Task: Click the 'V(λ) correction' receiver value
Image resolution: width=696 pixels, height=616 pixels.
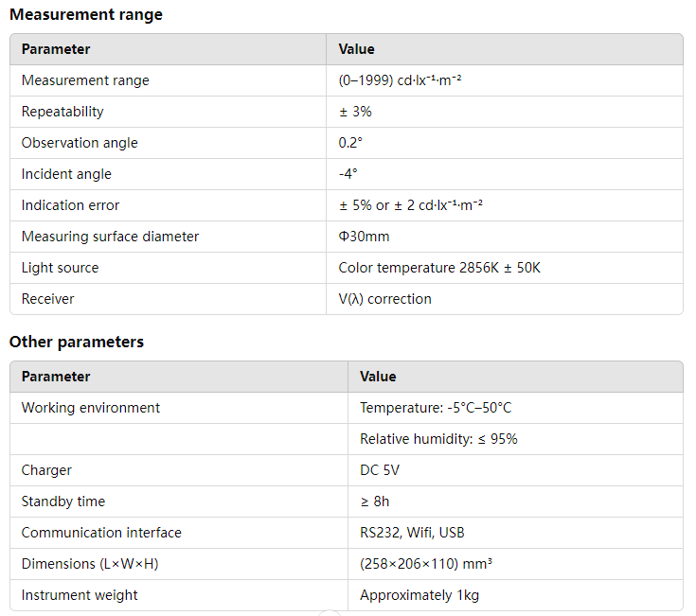Action: coord(384,299)
